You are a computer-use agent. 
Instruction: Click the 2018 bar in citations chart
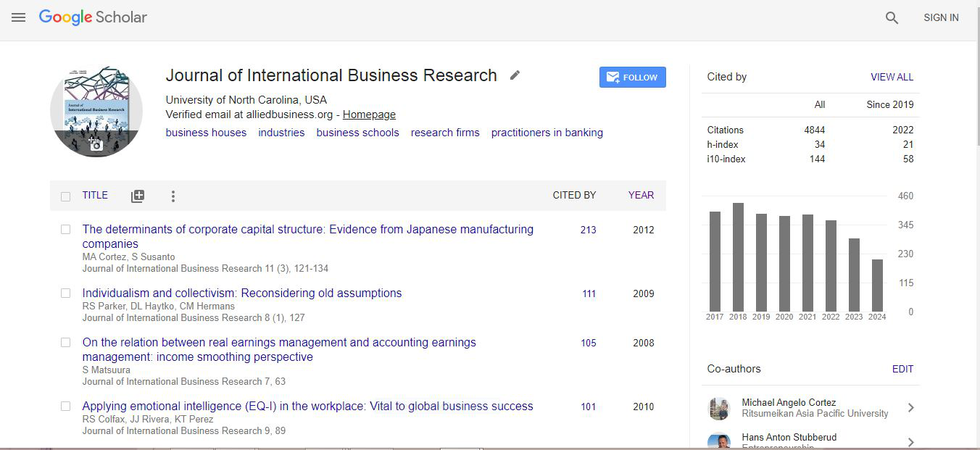click(x=738, y=257)
